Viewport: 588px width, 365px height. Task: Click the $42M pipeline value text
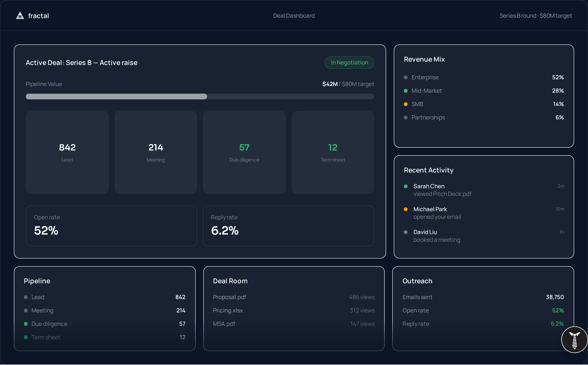tap(330, 84)
